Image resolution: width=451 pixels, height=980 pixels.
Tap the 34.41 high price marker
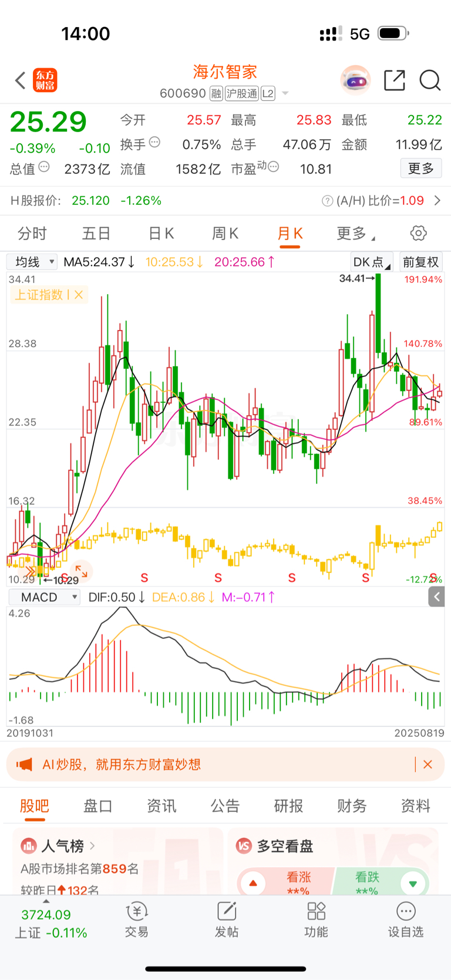click(x=356, y=278)
